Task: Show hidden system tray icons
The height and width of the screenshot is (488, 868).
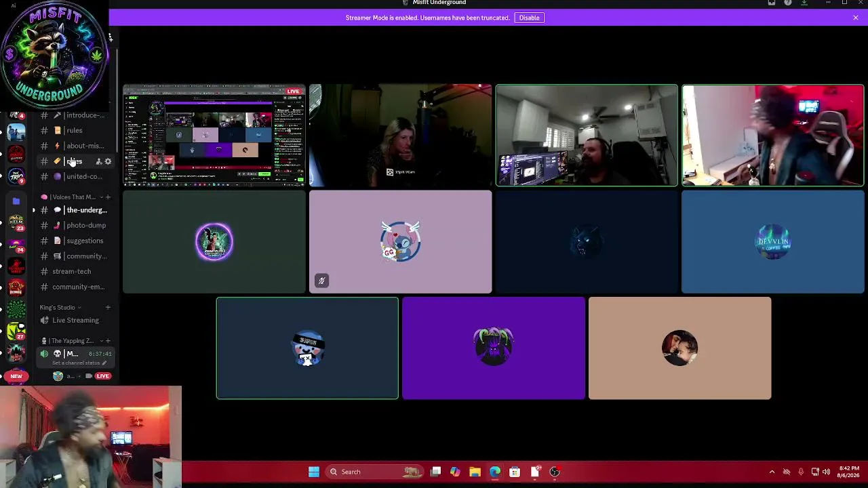Action: tap(772, 472)
